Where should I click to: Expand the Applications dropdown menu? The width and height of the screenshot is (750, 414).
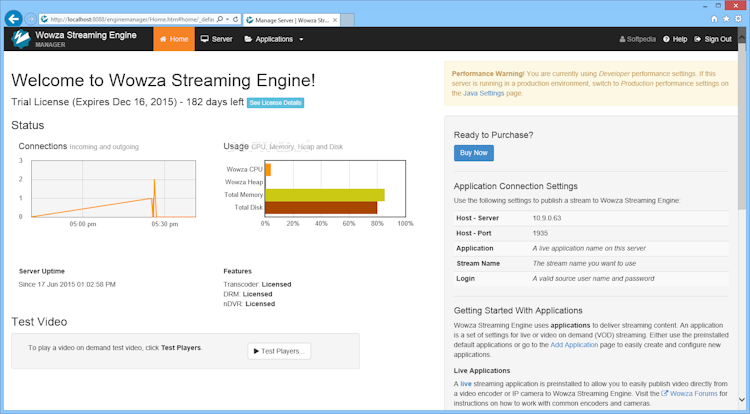[x=274, y=39]
